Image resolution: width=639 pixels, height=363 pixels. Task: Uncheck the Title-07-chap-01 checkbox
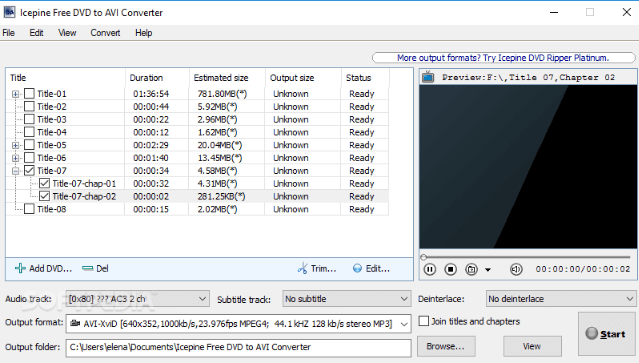click(x=44, y=183)
